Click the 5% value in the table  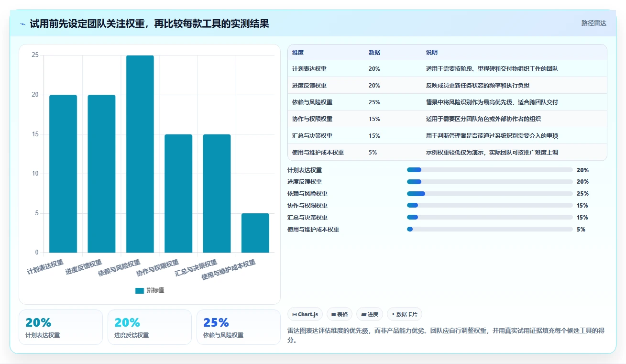373,153
